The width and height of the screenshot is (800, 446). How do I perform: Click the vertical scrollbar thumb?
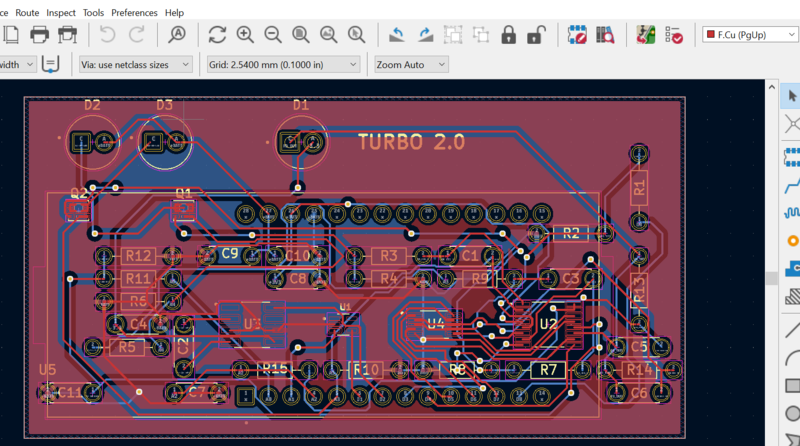tap(771, 278)
